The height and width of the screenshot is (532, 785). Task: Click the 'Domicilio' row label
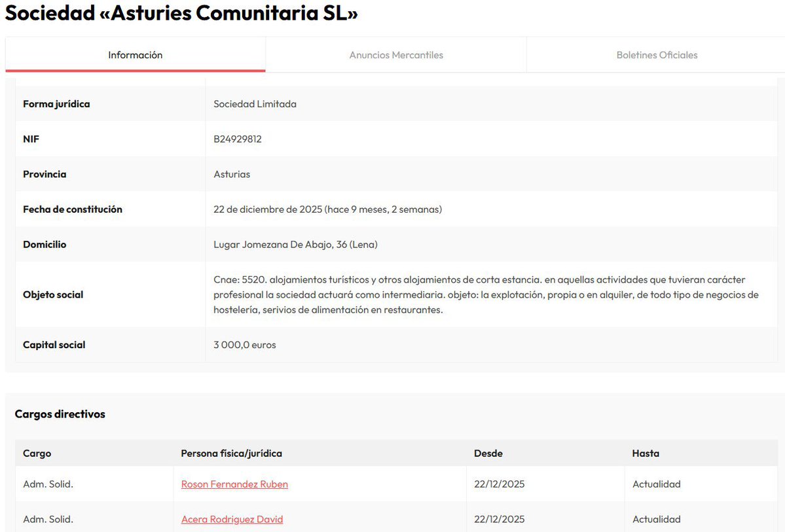45,244
